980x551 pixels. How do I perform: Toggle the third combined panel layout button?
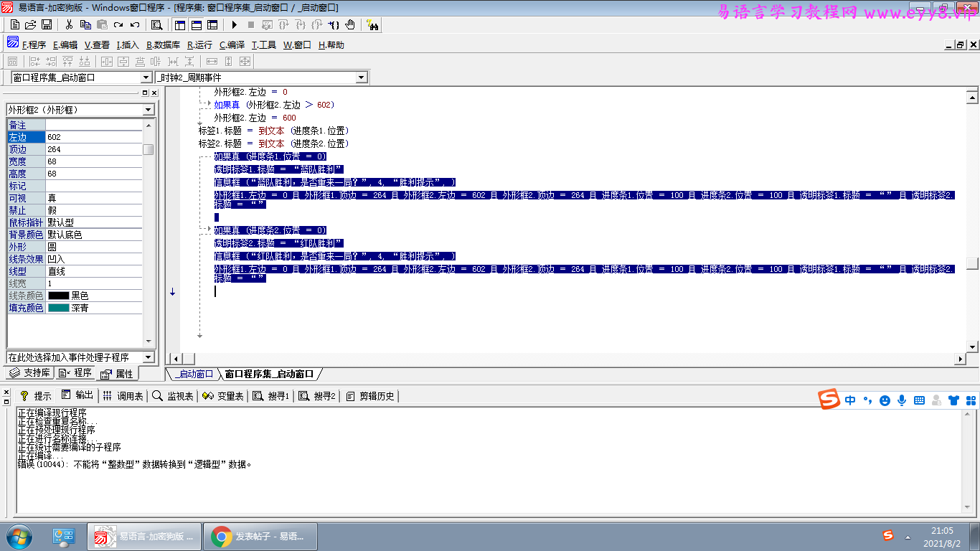[212, 24]
